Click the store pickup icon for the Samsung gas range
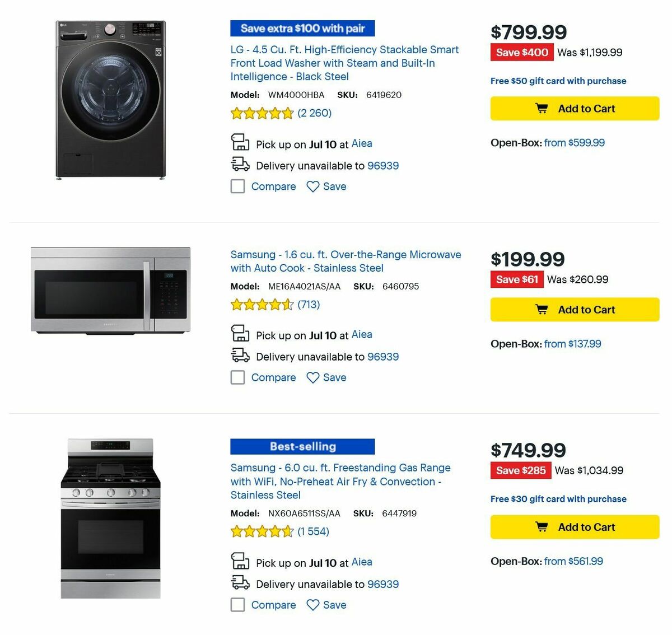Screen dimensions: 672x635 (240, 561)
